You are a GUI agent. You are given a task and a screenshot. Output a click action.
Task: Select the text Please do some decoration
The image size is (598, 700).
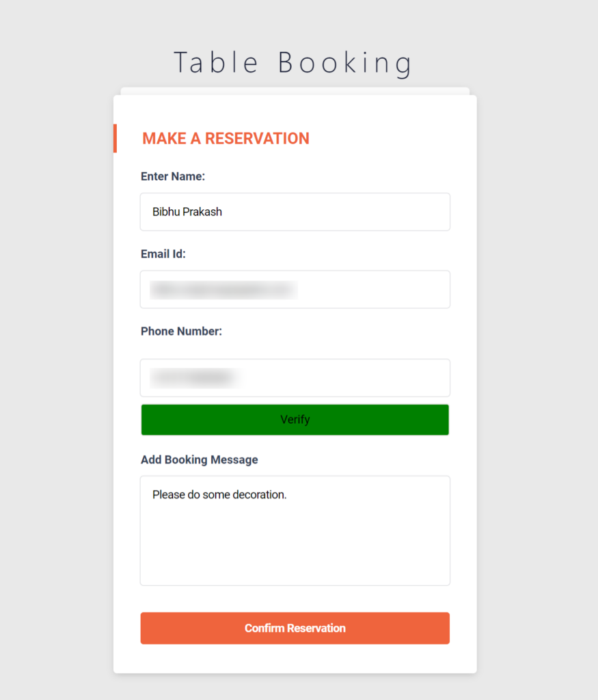(220, 494)
